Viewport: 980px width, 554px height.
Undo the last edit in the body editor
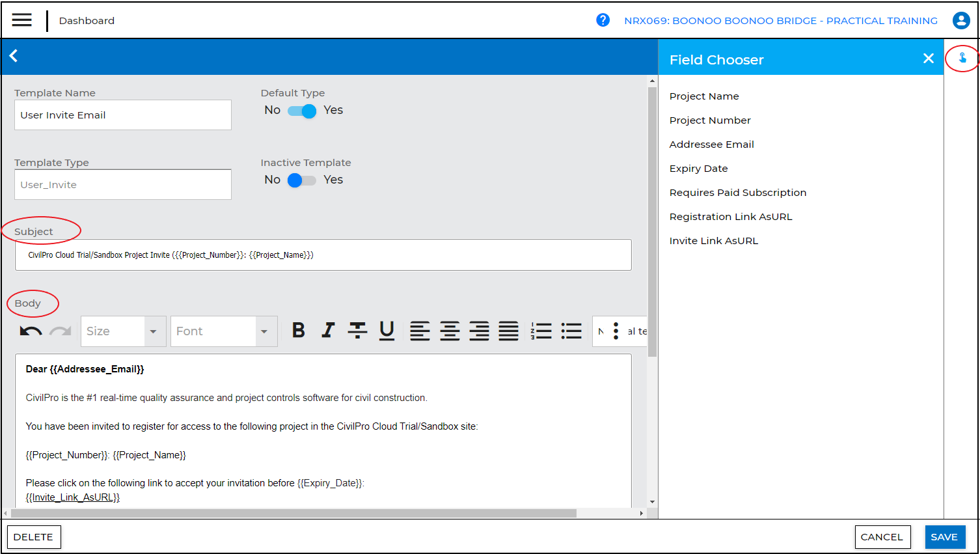tap(31, 331)
